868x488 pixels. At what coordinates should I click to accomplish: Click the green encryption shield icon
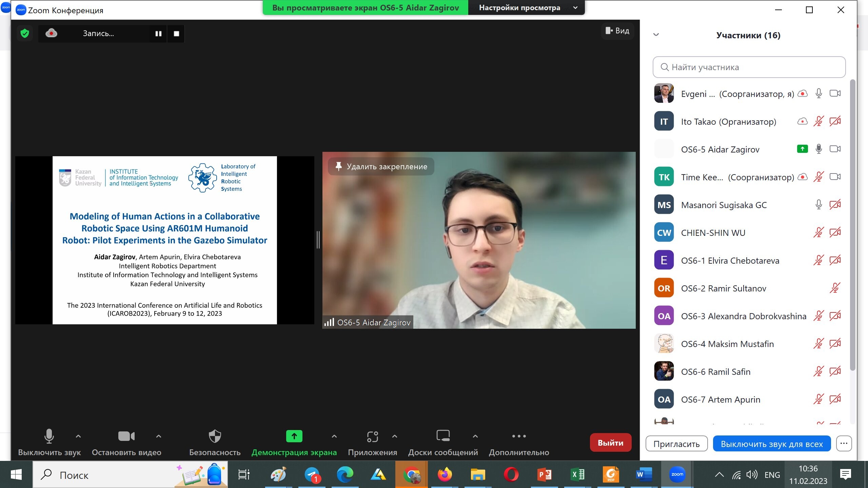pyautogui.click(x=25, y=33)
